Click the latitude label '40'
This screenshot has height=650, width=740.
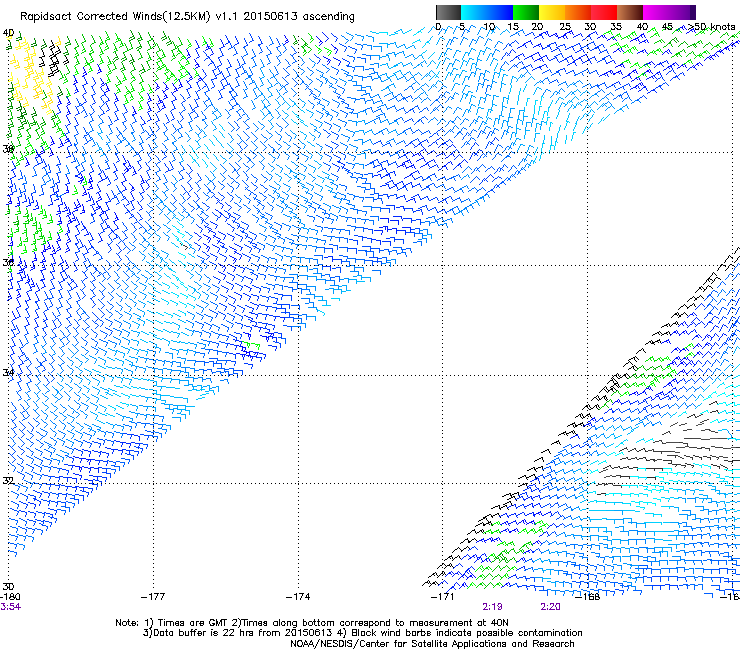click(x=8, y=33)
